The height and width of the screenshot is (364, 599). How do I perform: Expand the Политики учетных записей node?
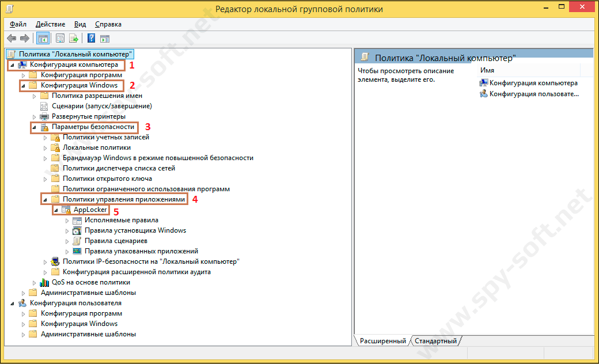pyautogui.click(x=45, y=138)
